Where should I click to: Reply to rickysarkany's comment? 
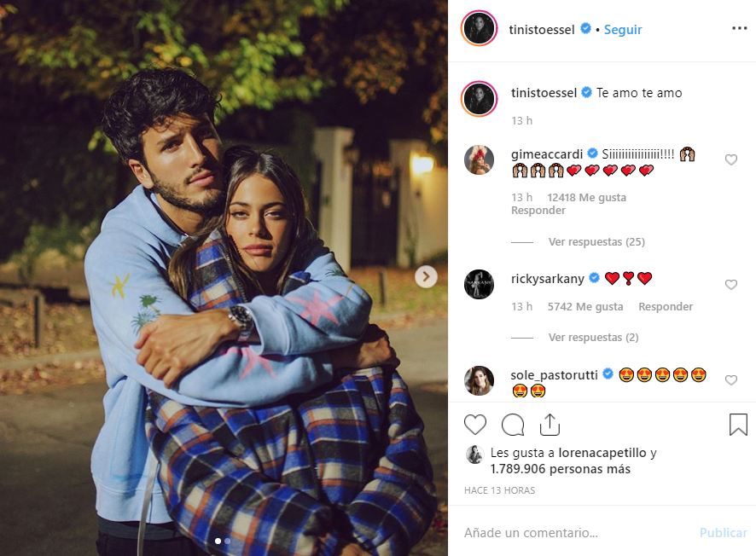click(x=666, y=307)
